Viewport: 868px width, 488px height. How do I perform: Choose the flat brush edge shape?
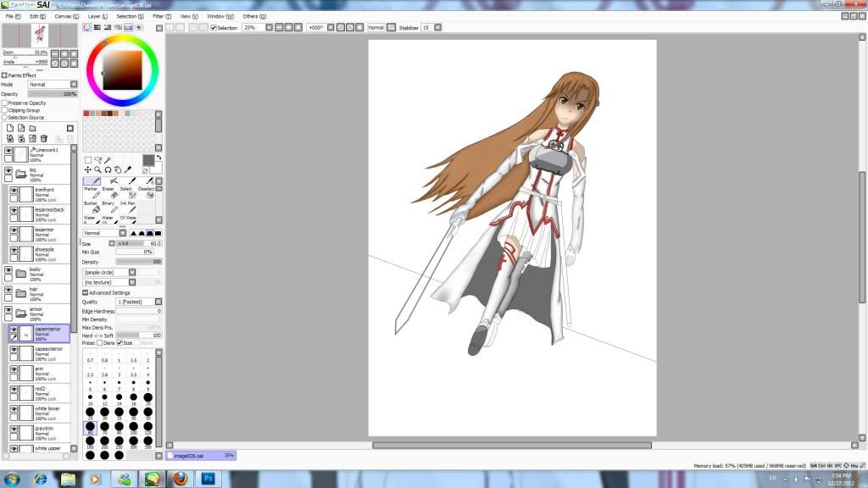tap(158, 233)
